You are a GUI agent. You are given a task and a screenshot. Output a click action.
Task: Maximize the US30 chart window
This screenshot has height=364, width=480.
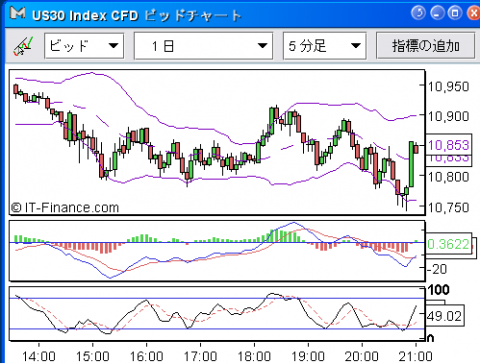click(x=455, y=13)
